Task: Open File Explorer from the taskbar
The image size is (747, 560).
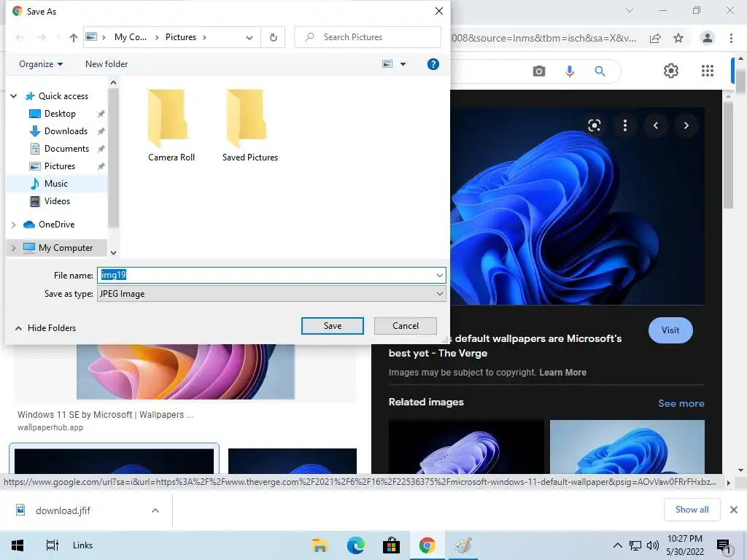Action: (320, 545)
